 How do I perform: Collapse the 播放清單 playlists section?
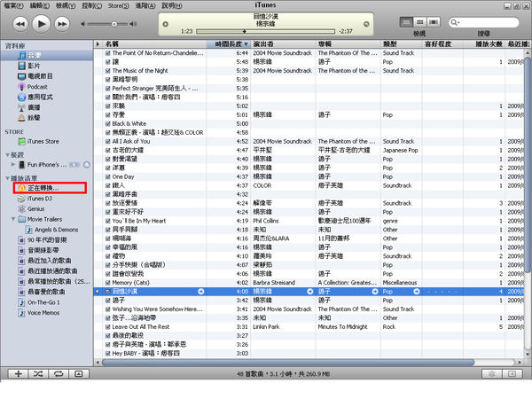pyautogui.click(x=7, y=178)
